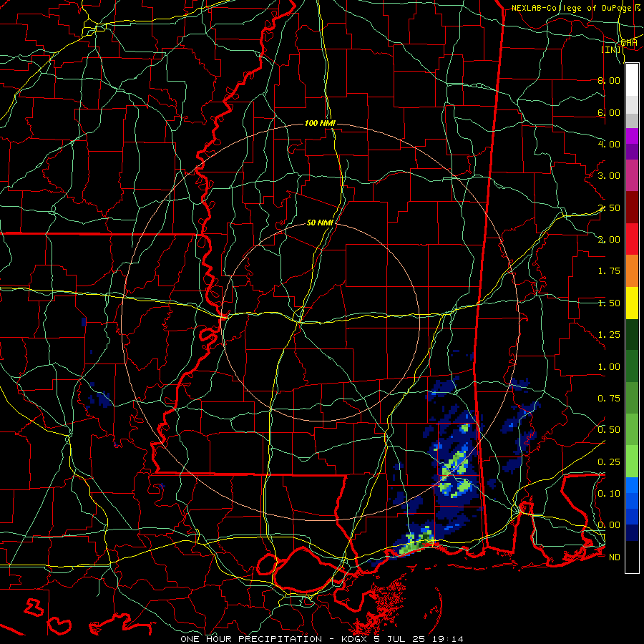
Task: Select the darkest green 1.25 legend swatch
Action: (632, 334)
